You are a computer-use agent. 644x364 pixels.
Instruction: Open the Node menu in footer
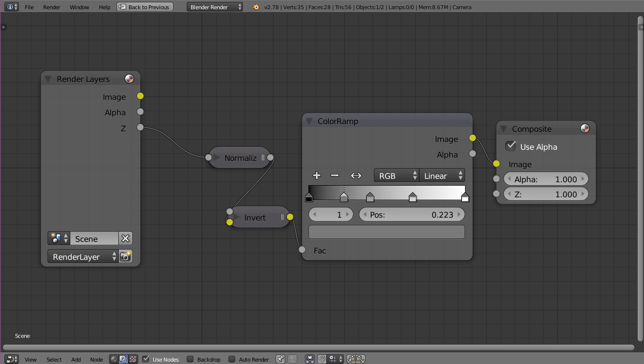pos(97,359)
